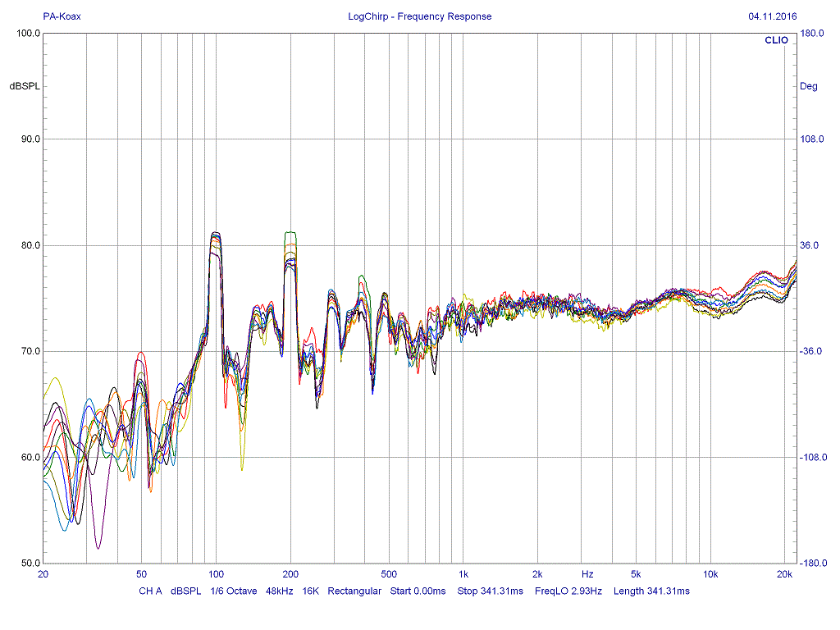This screenshot has height=630, width=840.
Task: Click the Stop 341.31ms value
Action: 490,591
